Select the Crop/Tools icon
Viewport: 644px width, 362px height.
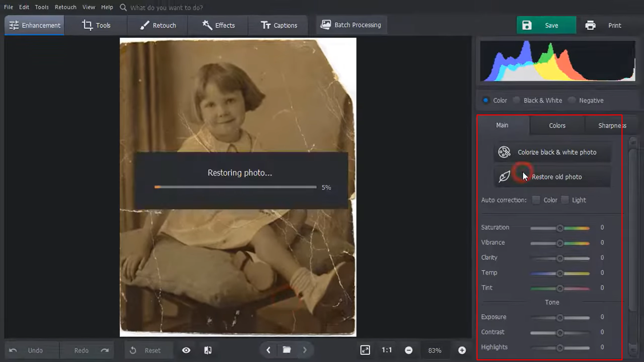coord(87,25)
